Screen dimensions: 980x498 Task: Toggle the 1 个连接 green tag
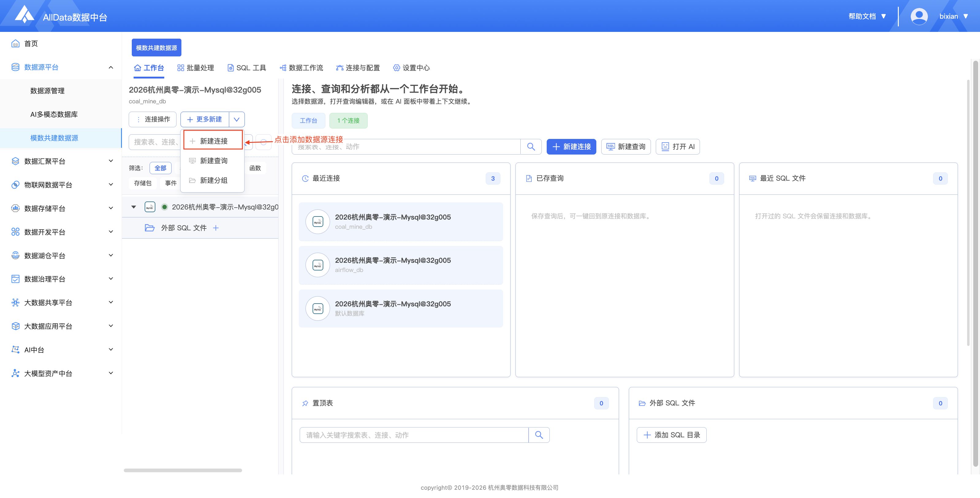click(348, 121)
